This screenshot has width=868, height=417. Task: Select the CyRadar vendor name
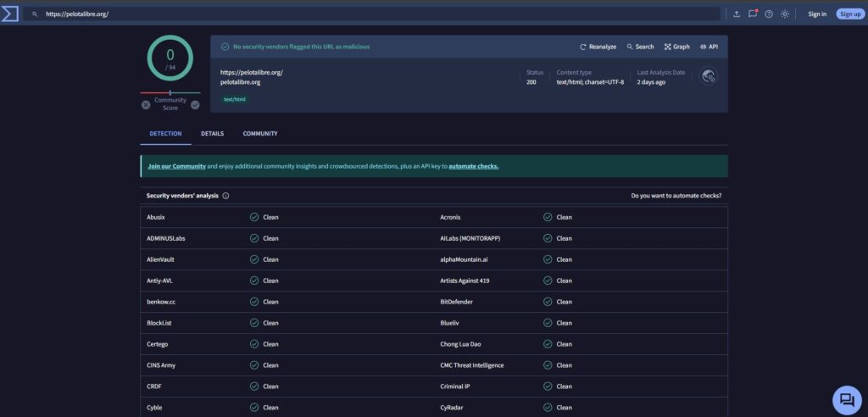pos(453,408)
